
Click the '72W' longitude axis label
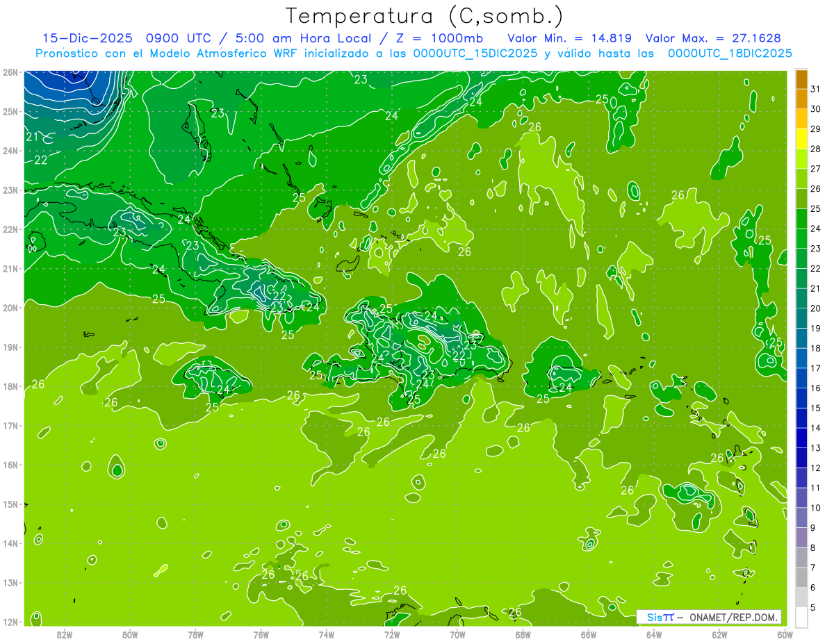coord(392,635)
